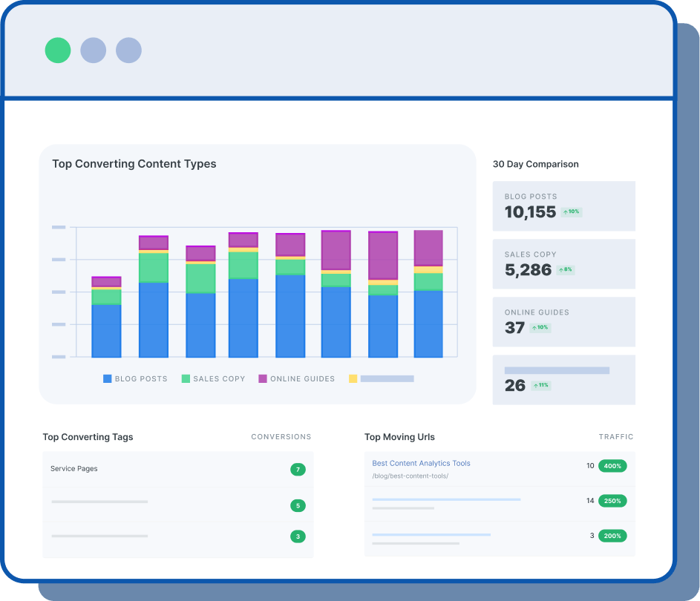The image size is (700, 601).
Task: Click the conversions badge showing 5
Action: [x=298, y=506]
